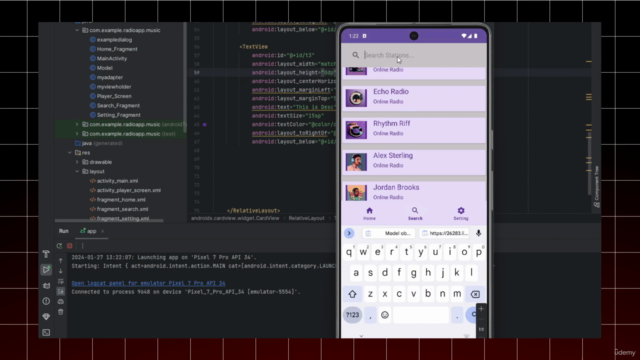Paste the 'Model ob...' clipboard suggestion
The image size is (640, 360).
click(x=389, y=233)
